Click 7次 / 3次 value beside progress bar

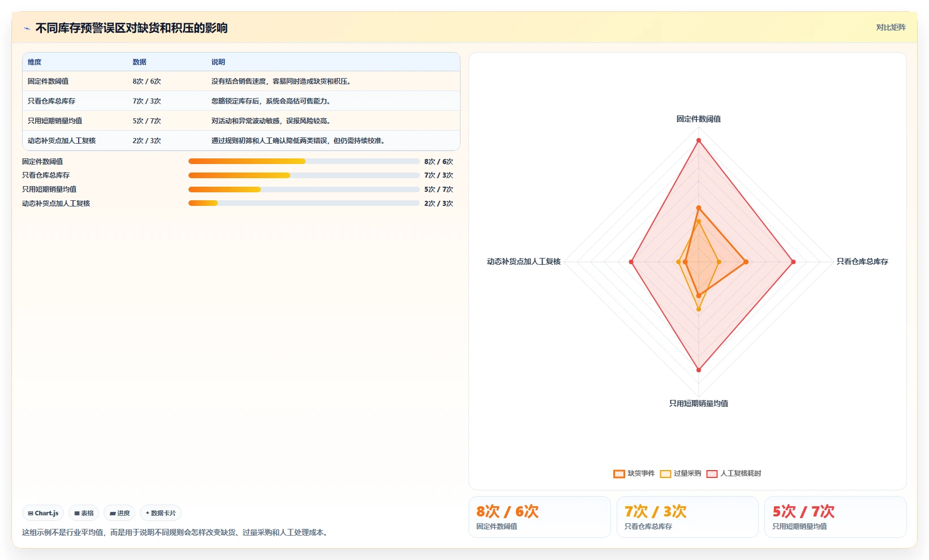coord(438,175)
